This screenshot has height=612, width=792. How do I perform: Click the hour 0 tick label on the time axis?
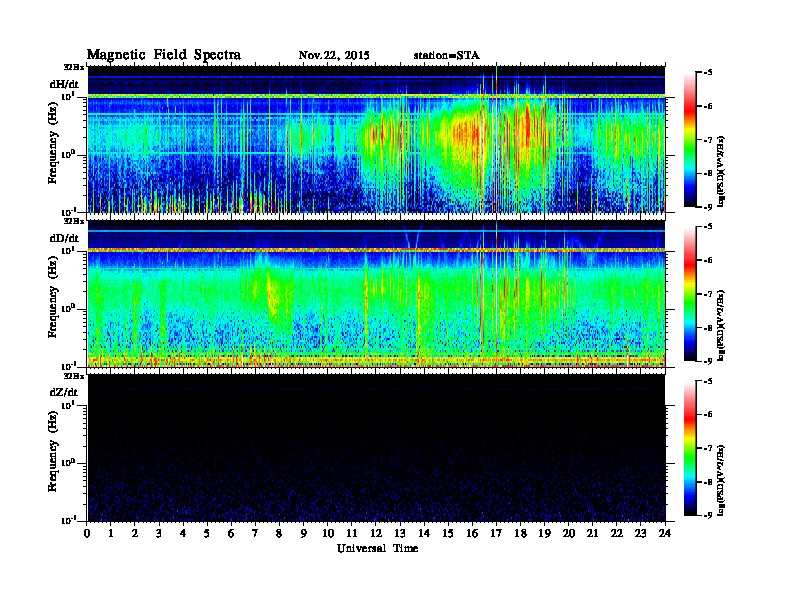pyautogui.click(x=87, y=533)
